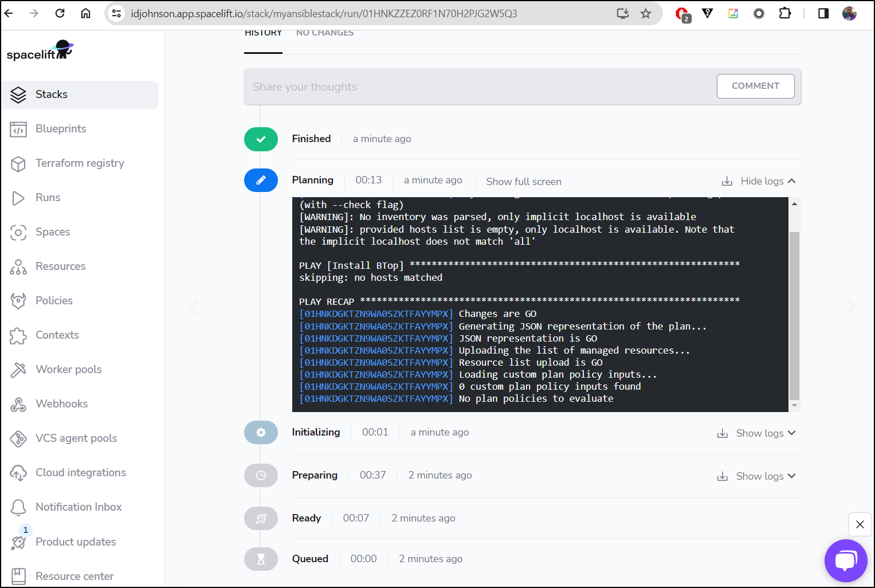Click 'No plan policies to evaluate' log line

tap(536, 398)
